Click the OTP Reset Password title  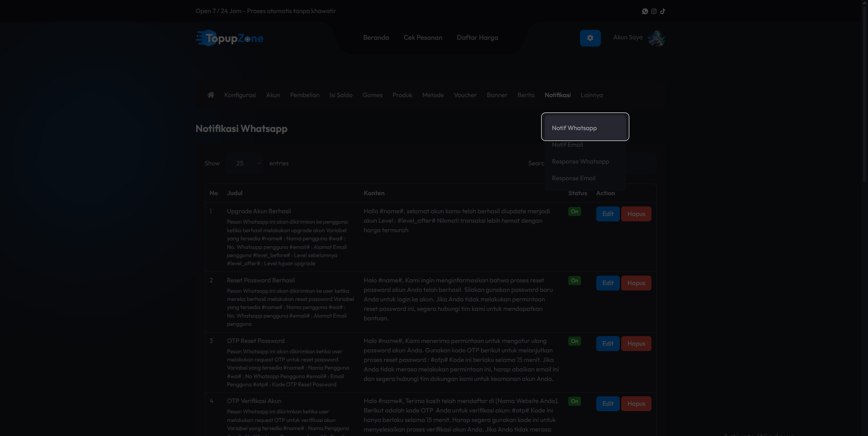(255, 341)
